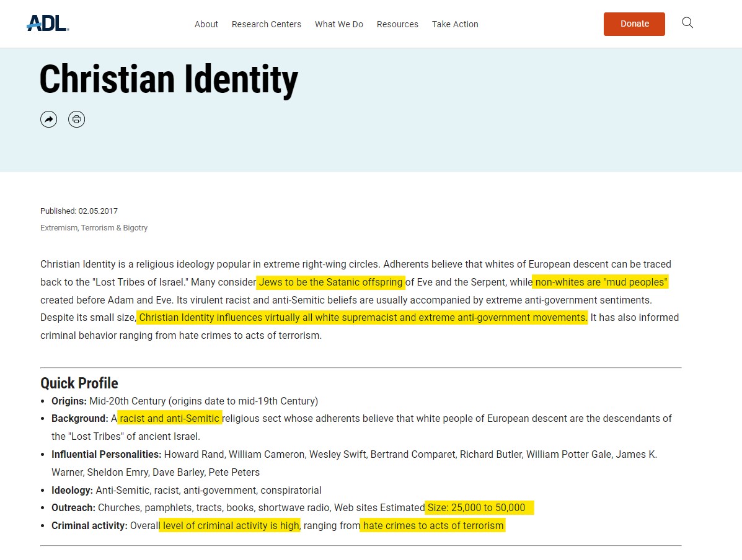Click the print page icon
The width and height of the screenshot is (742, 560).
point(77,119)
